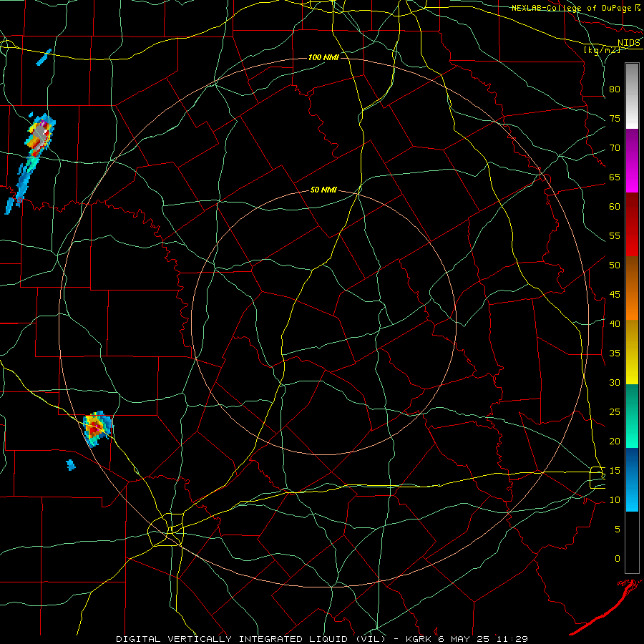Click the 30 value on the VIL scale
Image resolution: width=644 pixels, height=644 pixels.
point(615,382)
